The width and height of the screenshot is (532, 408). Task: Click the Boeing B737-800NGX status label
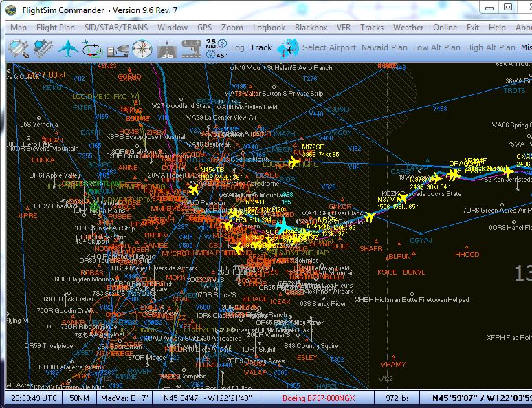(319, 398)
